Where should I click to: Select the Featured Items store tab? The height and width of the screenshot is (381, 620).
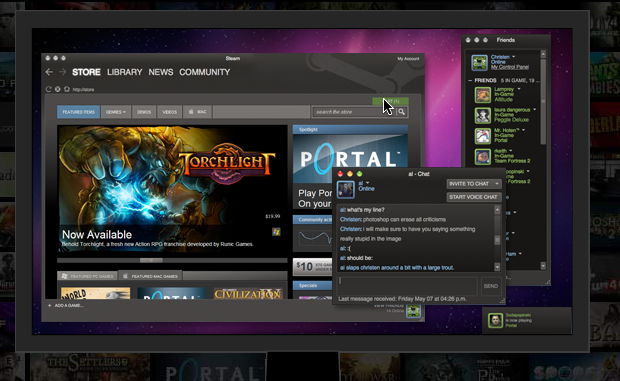click(x=78, y=112)
